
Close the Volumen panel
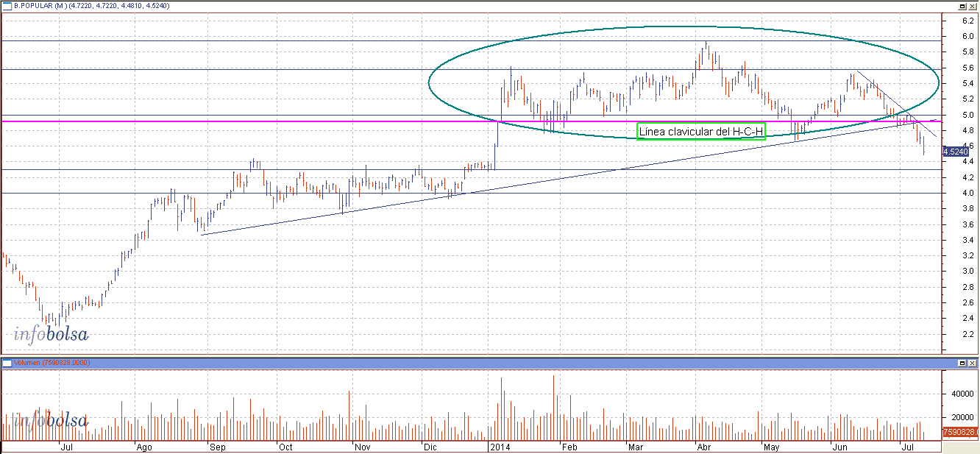point(973,363)
